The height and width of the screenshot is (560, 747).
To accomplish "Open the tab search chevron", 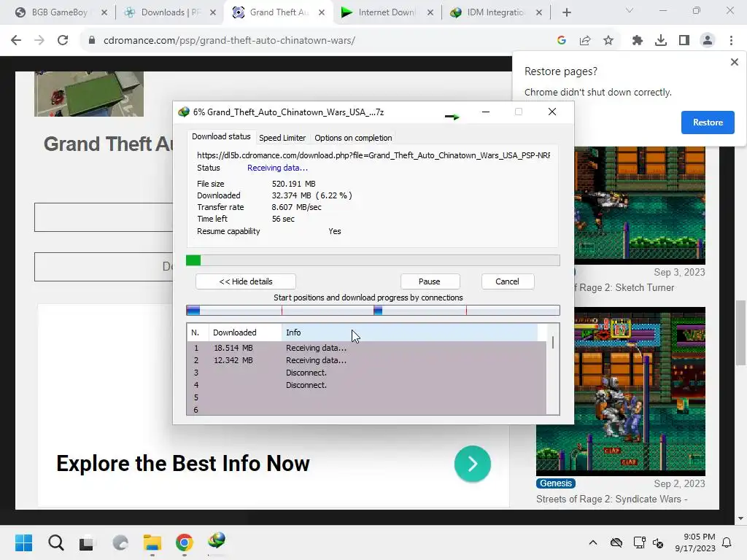I will (x=630, y=10).
